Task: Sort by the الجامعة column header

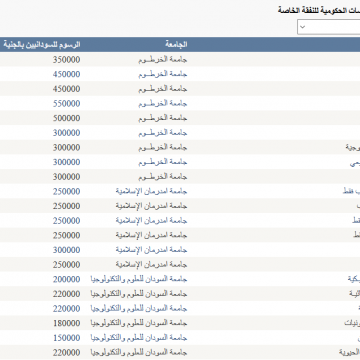Action: point(176,44)
